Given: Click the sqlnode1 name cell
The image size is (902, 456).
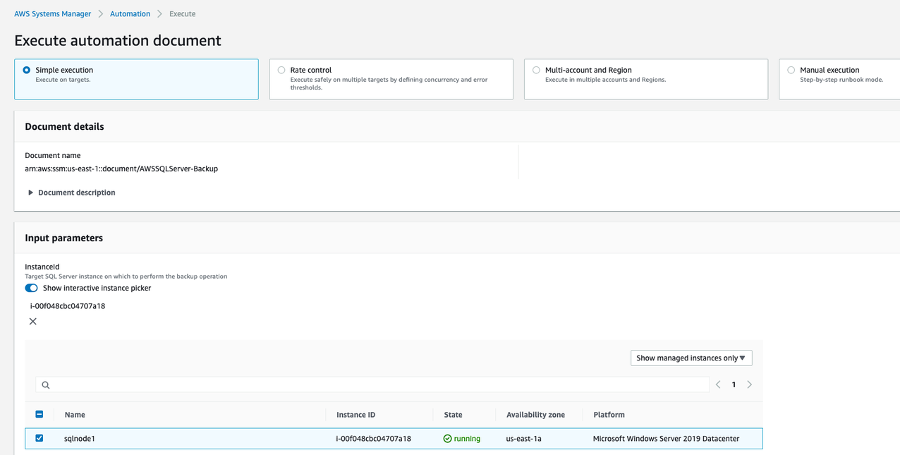Looking at the screenshot, I should coord(79,439).
